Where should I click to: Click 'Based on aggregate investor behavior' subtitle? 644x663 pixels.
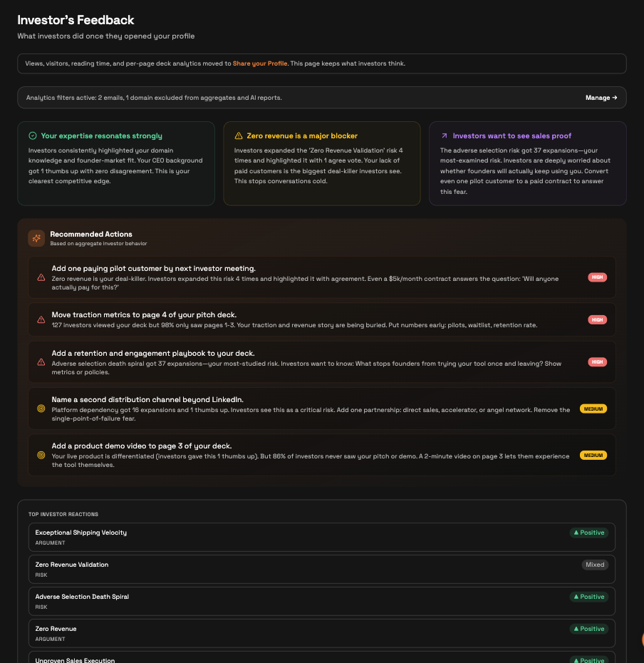point(98,244)
